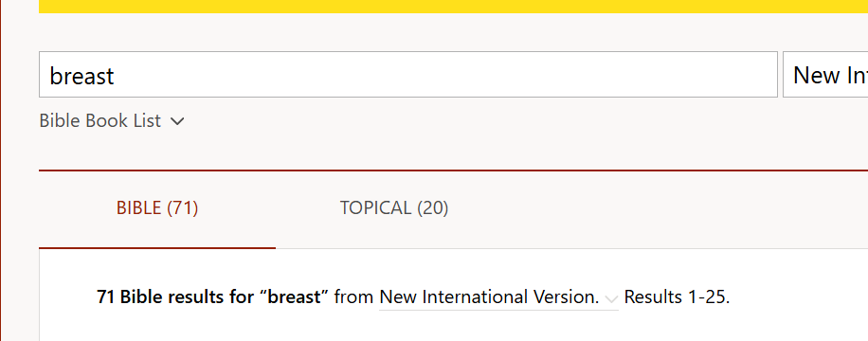The width and height of the screenshot is (868, 341).
Task: Click the number 71 in the BIBLE tab
Action: [x=182, y=208]
